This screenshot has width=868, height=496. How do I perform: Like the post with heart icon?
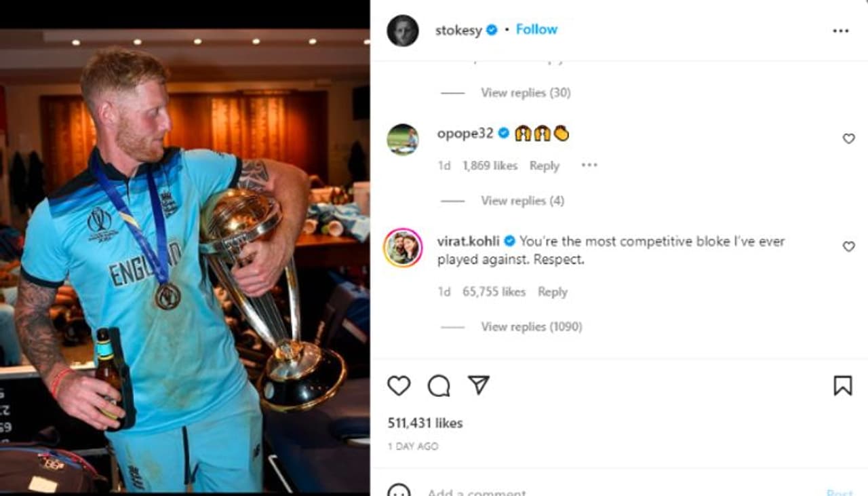[399, 385]
